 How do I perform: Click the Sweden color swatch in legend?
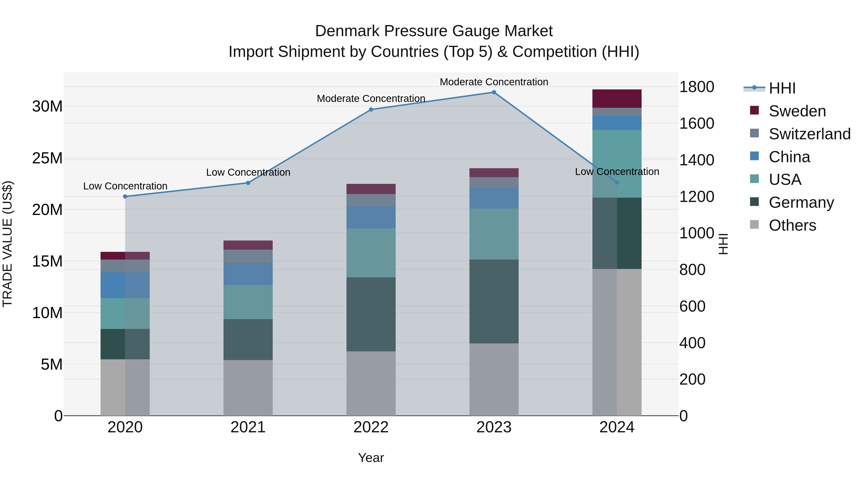tap(754, 110)
